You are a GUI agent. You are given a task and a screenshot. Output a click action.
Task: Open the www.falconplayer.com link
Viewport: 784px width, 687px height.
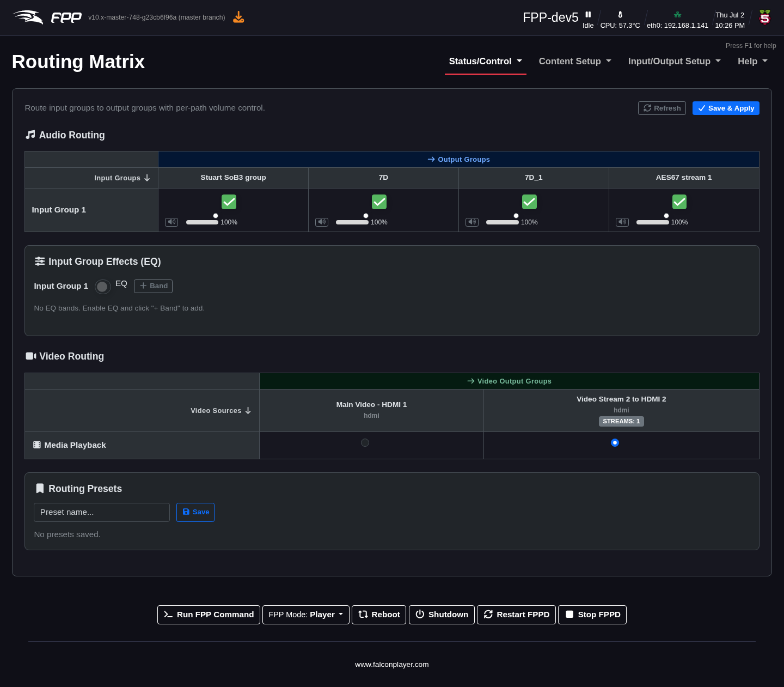392,665
